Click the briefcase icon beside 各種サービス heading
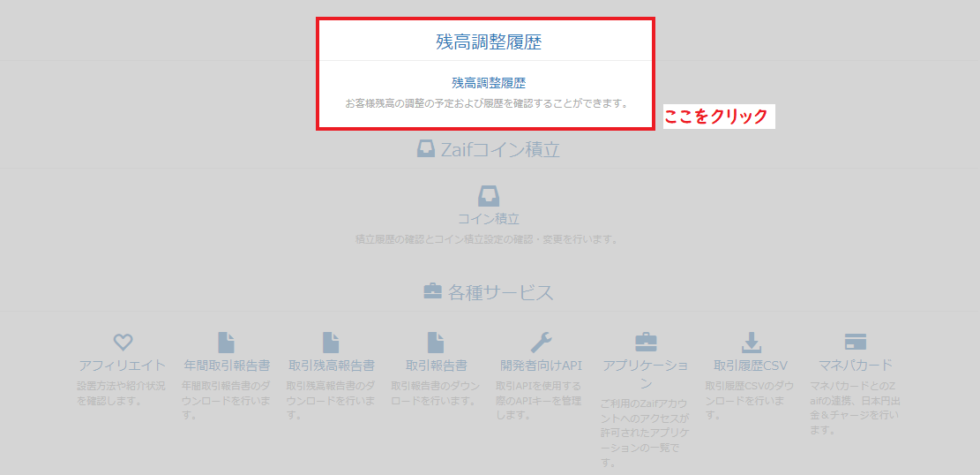The height and width of the screenshot is (475, 980). [432, 291]
